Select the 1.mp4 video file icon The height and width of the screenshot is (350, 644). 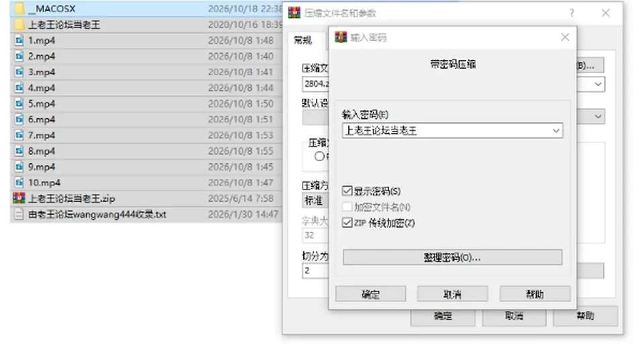[19, 40]
